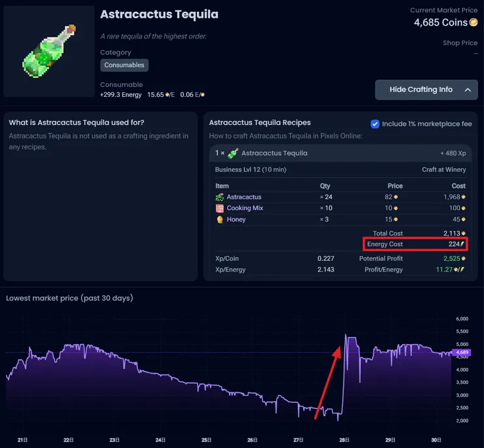Click the coin/energy icon beside 11.27

[x=459, y=269]
